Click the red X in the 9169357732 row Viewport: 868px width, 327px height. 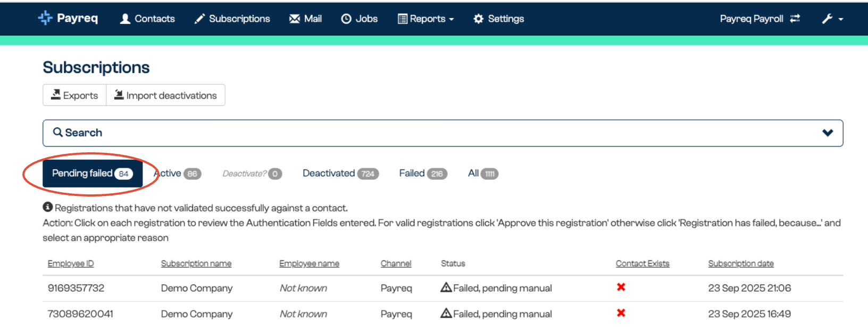tap(621, 287)
